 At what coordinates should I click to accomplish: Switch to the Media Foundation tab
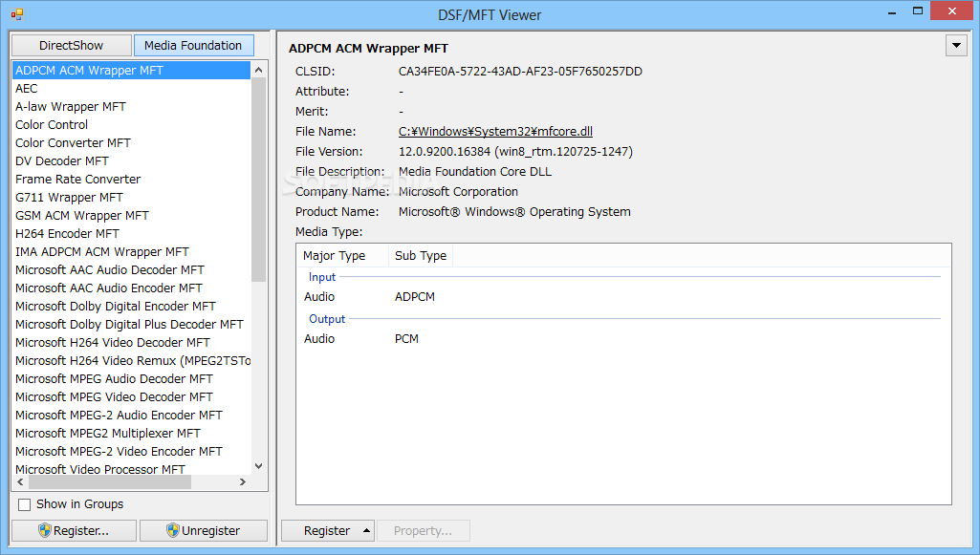pyautogui.click(x=193, y=46)
